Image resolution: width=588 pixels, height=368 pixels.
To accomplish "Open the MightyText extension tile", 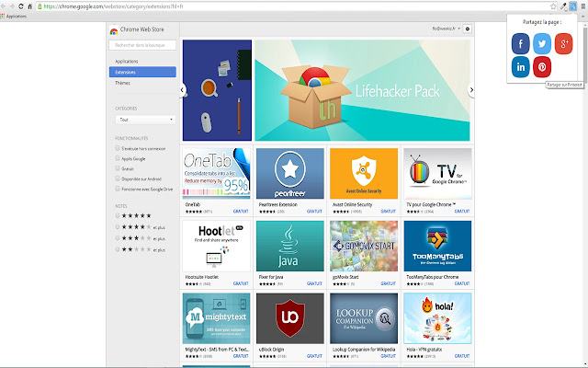I will coord(217,326).
